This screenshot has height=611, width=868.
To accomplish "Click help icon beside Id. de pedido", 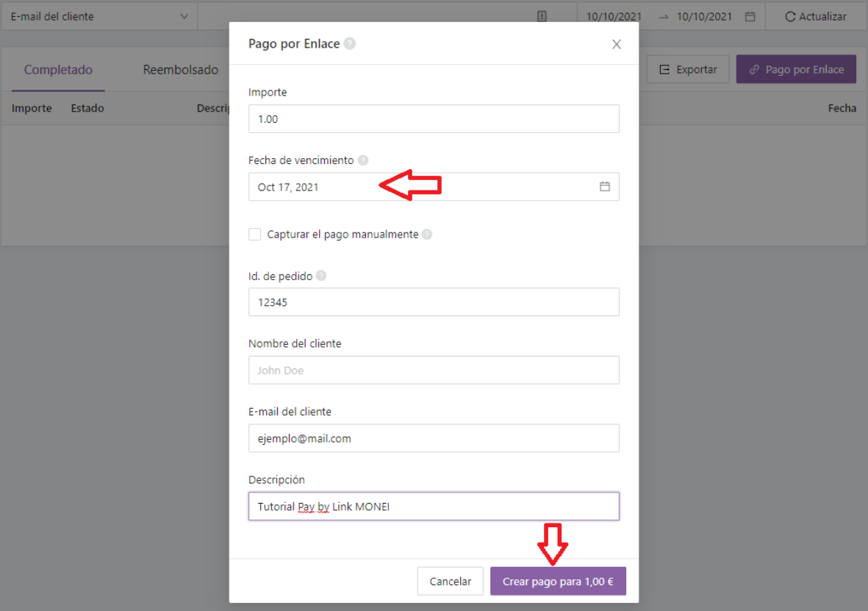I will [321, 276].
